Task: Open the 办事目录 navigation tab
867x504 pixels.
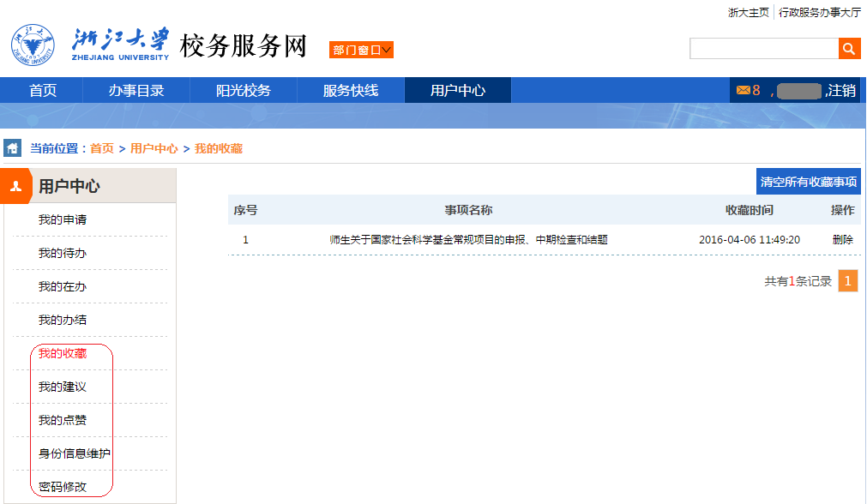Action: [x=136, y=91]
